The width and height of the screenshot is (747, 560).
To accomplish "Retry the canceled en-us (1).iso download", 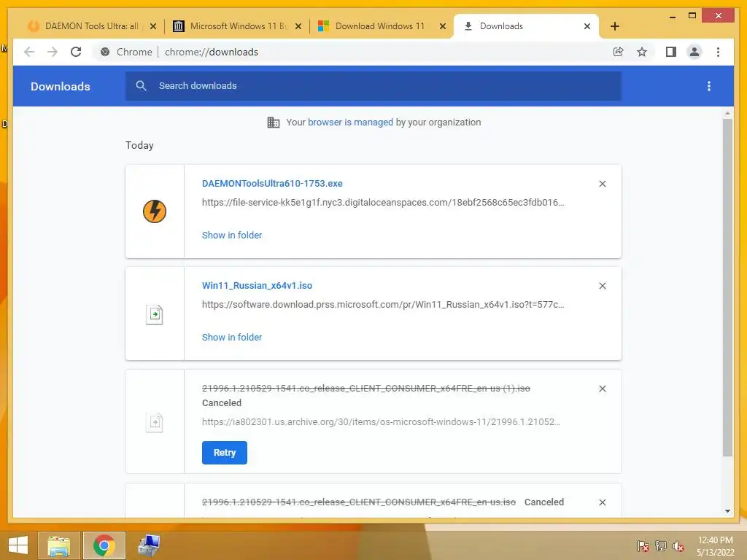I will (225, 452).
